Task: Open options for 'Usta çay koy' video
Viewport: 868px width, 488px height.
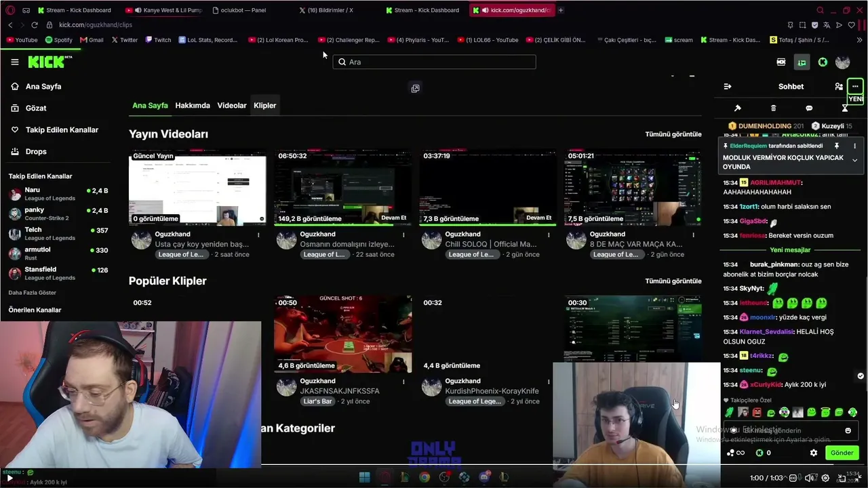Action: 258,235
